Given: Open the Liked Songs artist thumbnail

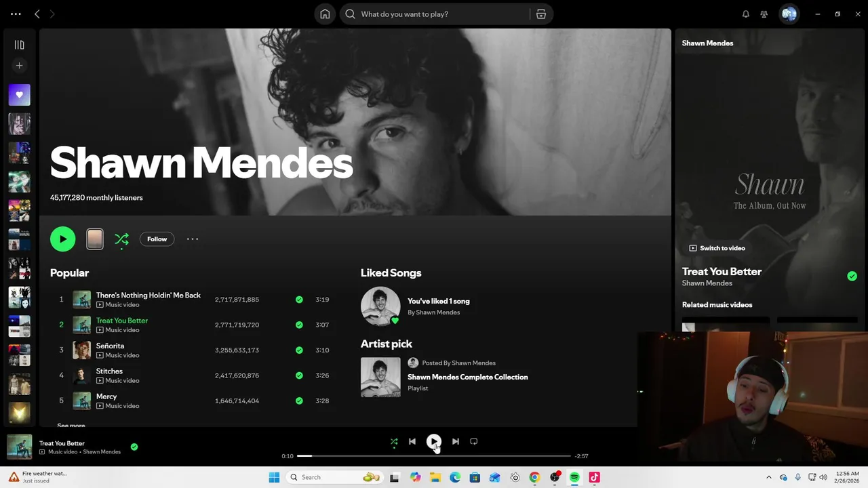Looking at the screenshot, I should click(x=380, y=306).
